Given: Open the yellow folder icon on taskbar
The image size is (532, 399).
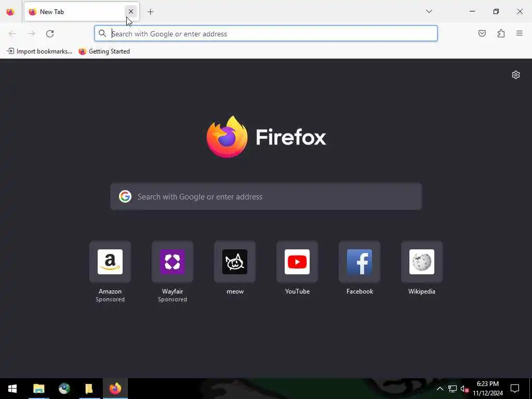Looking at the screenshot, I should (x=89, y=389).
